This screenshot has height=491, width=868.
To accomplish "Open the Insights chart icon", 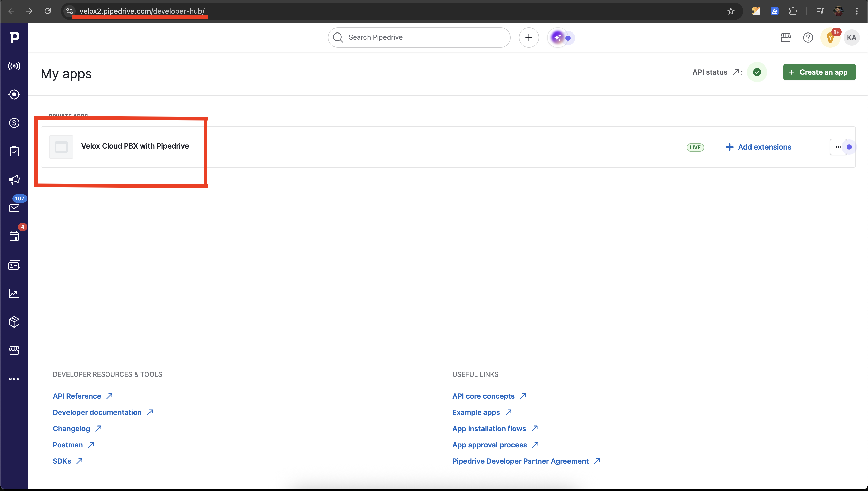I will click(x=14, y=293).
